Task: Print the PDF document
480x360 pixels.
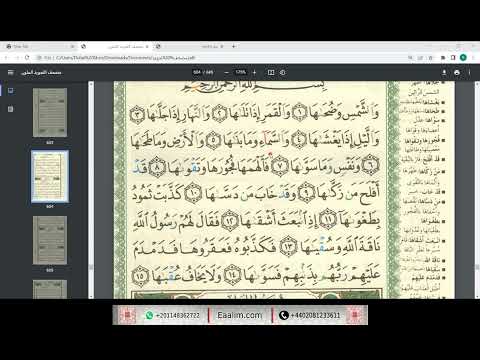Action: (x=457, y=72)
